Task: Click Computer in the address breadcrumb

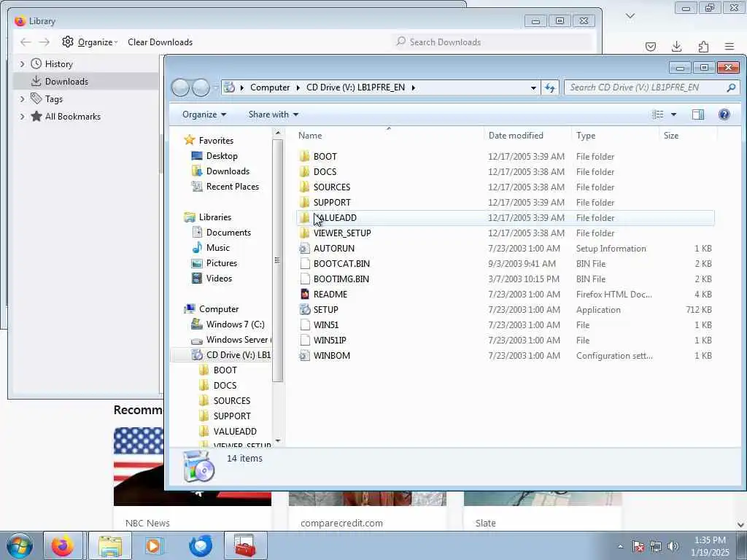Action: coord(270,87)
